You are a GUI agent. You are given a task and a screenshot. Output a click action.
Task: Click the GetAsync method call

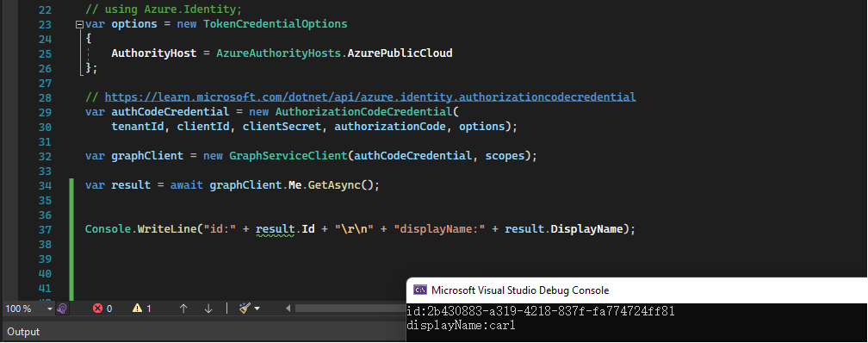point(334,185)
